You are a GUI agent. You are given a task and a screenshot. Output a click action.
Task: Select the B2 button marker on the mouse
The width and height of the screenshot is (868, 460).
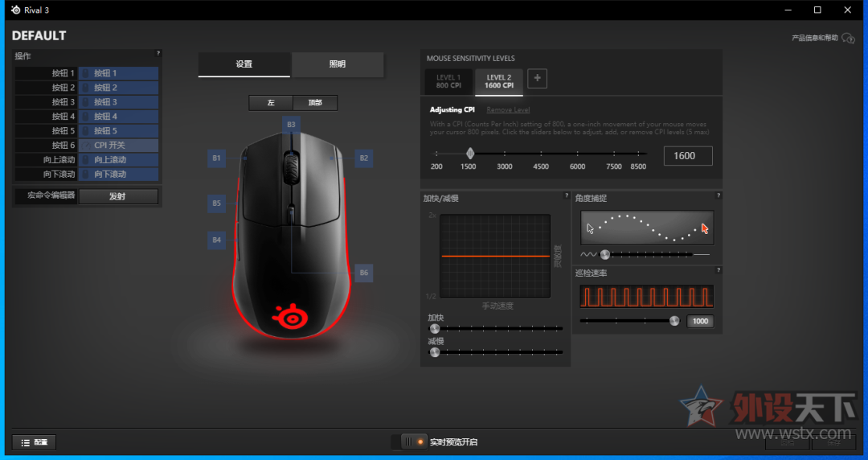tap(364, 158)
